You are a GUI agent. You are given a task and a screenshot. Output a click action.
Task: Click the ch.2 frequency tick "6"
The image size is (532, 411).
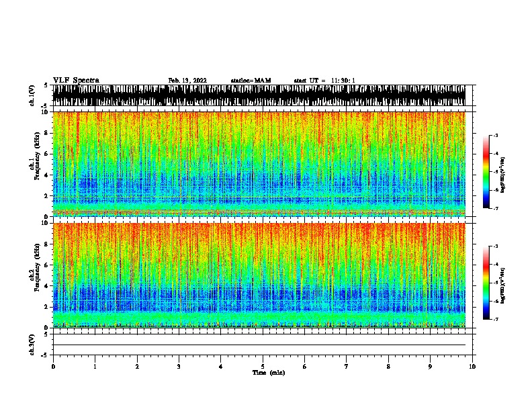click(47, 265)
